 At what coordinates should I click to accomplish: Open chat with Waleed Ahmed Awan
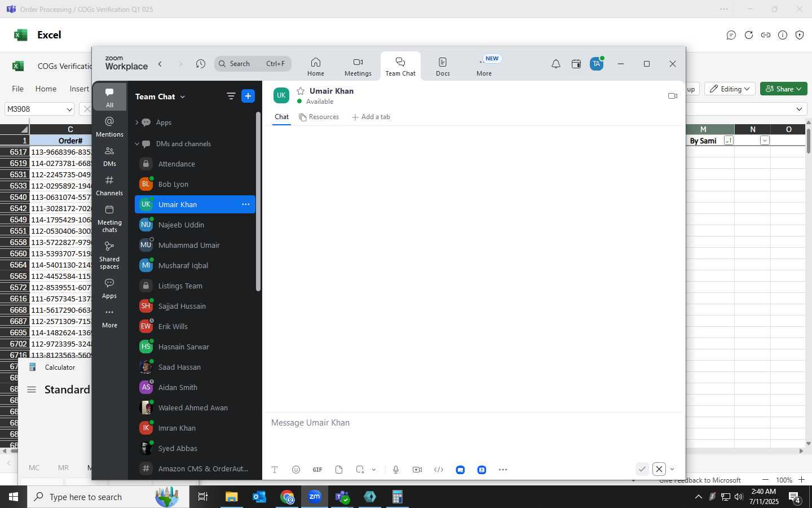195,408
